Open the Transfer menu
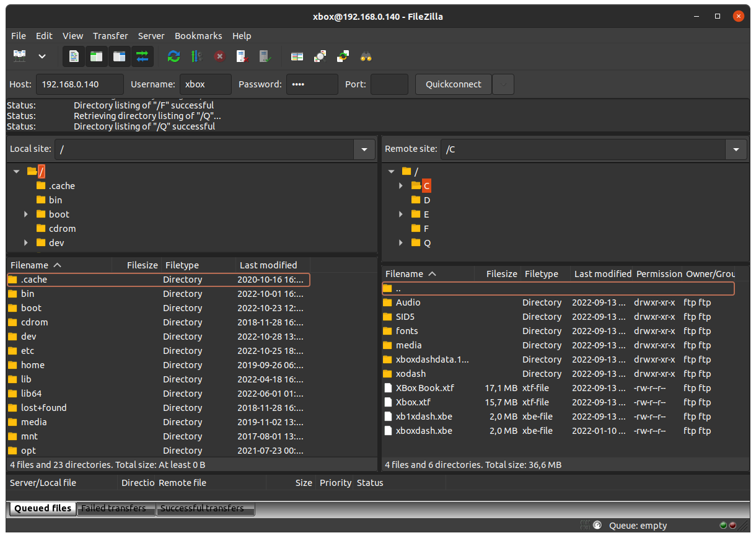Viewport: 756px width, 538px height. pos(110,36)
